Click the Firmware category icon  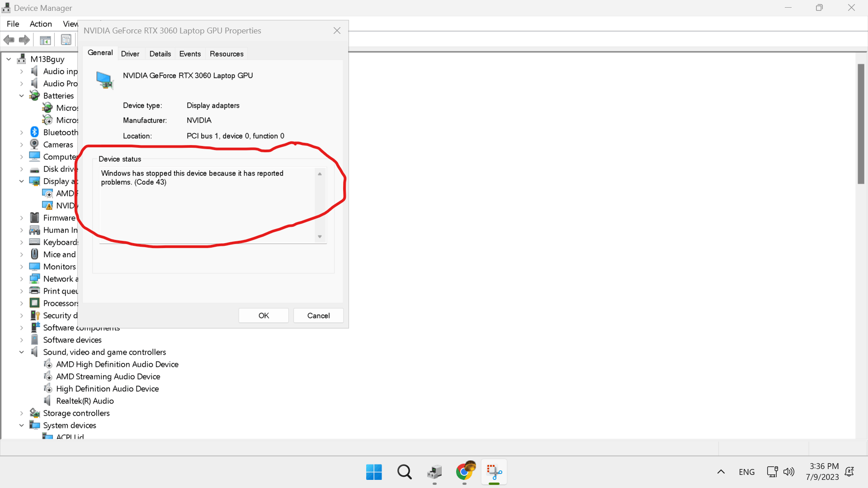34,217
